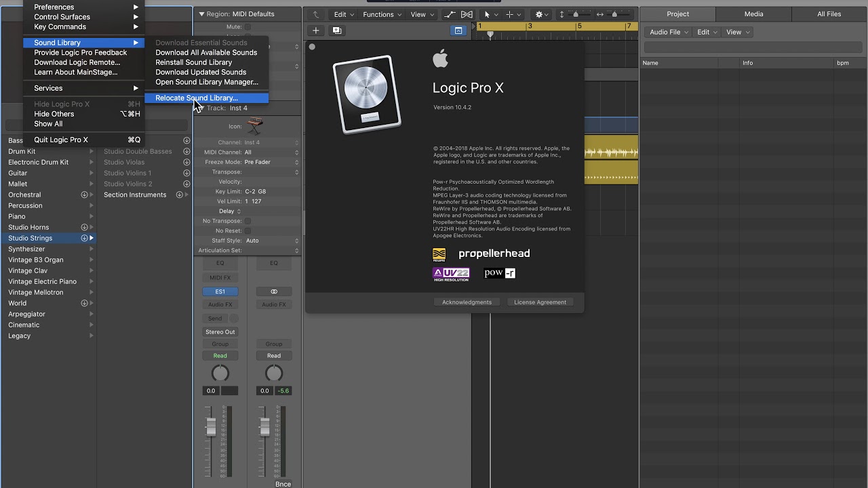
Task: Toggle Read automation on first channel strip
Action: coord(220,356)
